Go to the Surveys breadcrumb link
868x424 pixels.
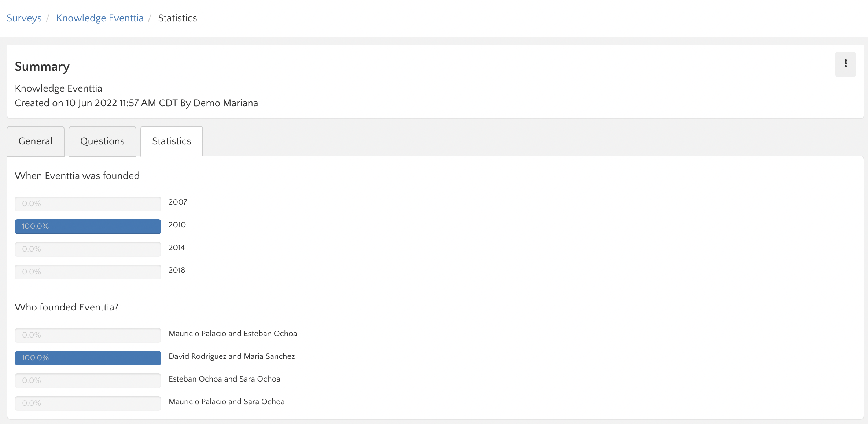click(24, 18)
